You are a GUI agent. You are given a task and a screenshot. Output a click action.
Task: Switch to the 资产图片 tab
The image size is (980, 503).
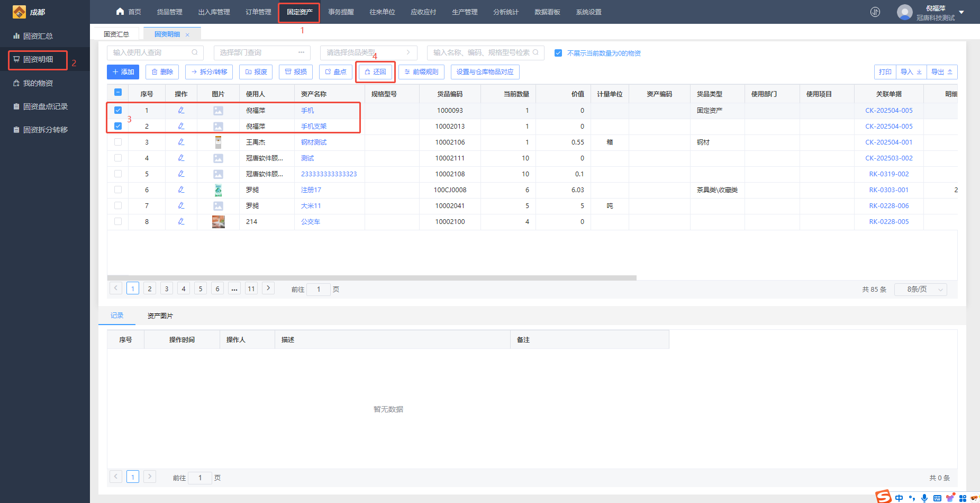[x=160, y=316]
